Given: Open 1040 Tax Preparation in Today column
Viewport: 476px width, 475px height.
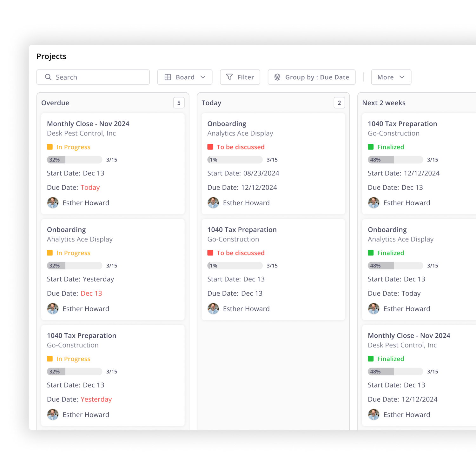Looking at the screenshot, I should pyautogui.click(x=242, y=230).
